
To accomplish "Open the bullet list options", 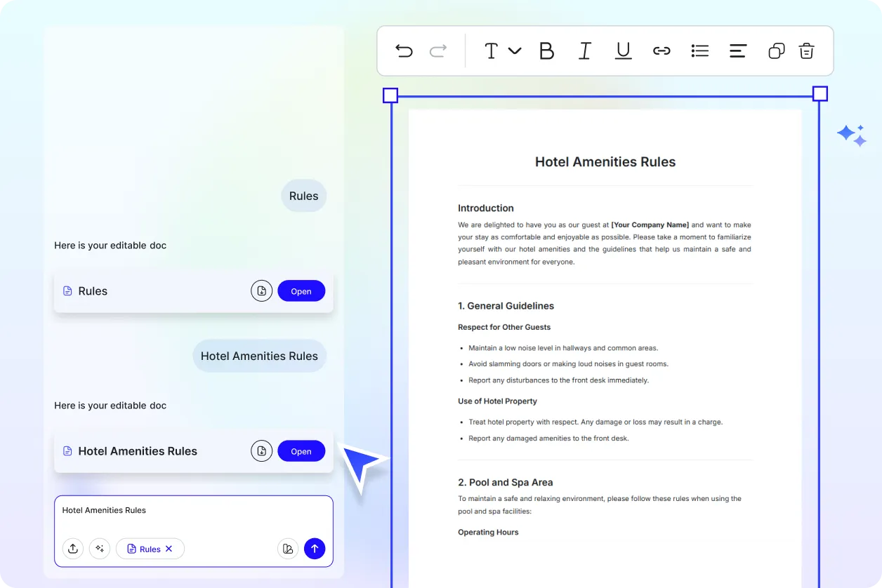I will (x=699, y=51).
